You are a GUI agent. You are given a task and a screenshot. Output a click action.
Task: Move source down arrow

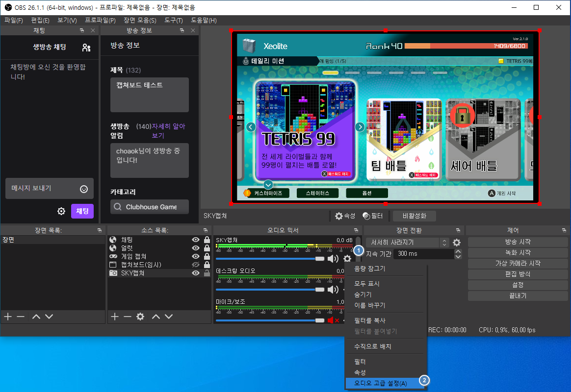coord(169,317)
